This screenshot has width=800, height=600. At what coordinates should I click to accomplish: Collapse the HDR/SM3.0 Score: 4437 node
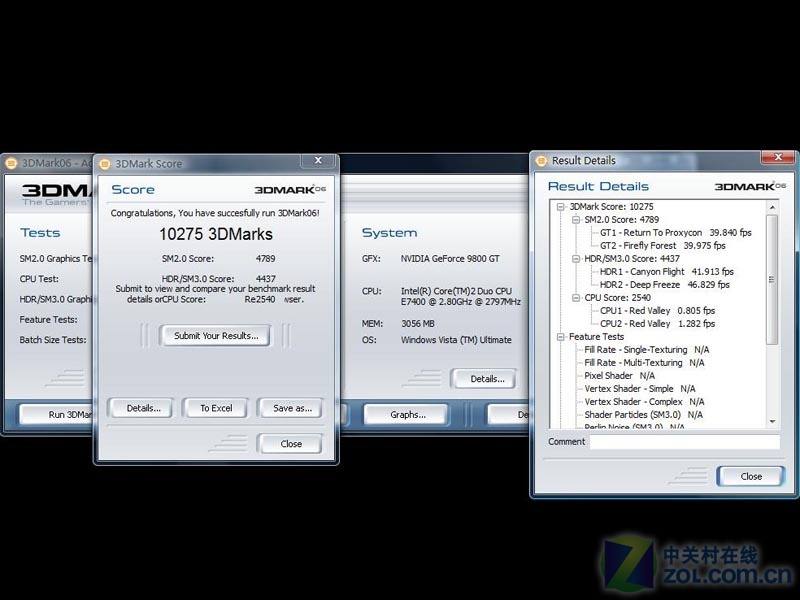click(576, 259)
